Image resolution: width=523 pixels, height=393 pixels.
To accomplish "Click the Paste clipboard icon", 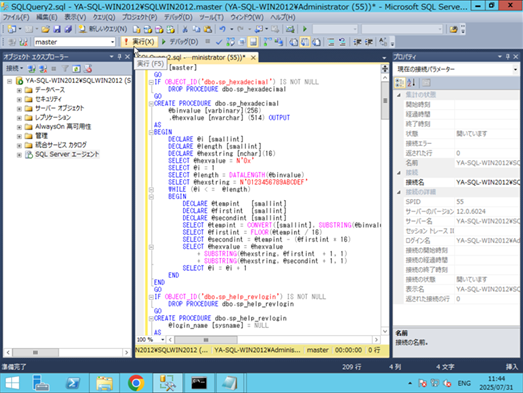I will click(208, 29).
